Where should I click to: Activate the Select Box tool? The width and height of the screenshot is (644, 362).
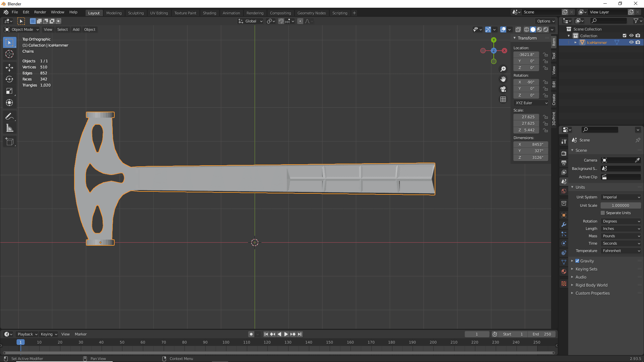[9, 43]
